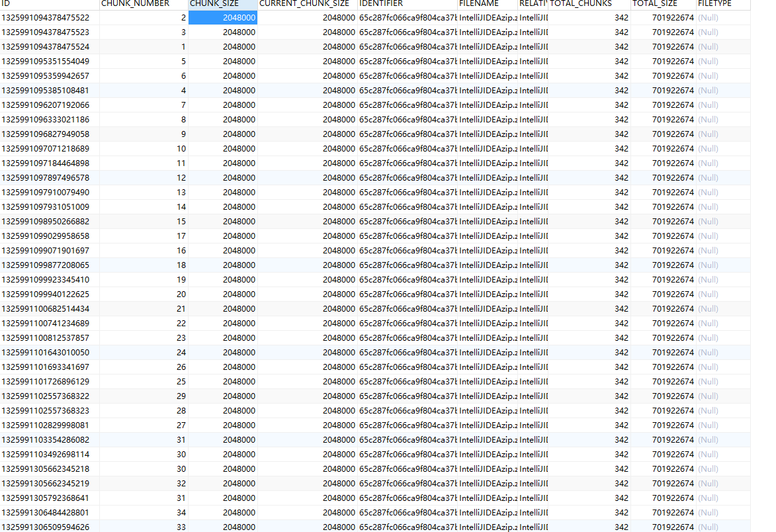Select ID cell 1325991103354286082
776x532 pixels.
tap(50, 440)
